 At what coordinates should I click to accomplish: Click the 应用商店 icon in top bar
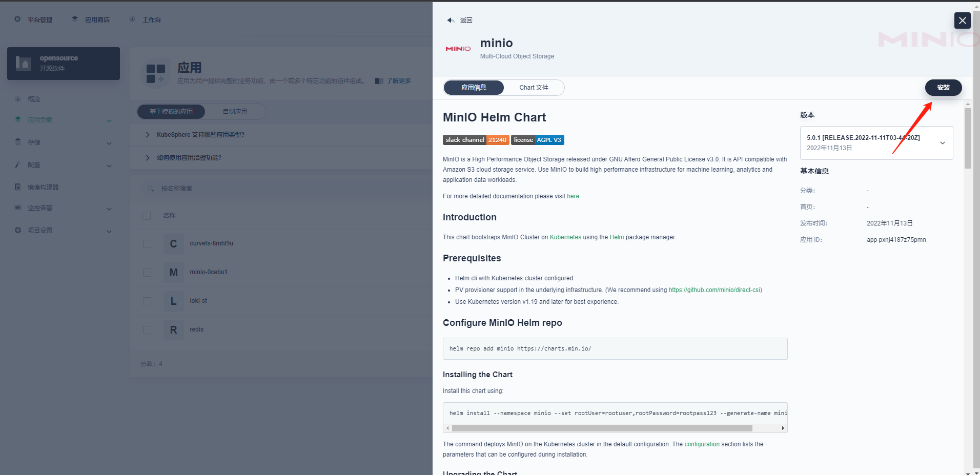pyautogui.click(x=75, y=19)
